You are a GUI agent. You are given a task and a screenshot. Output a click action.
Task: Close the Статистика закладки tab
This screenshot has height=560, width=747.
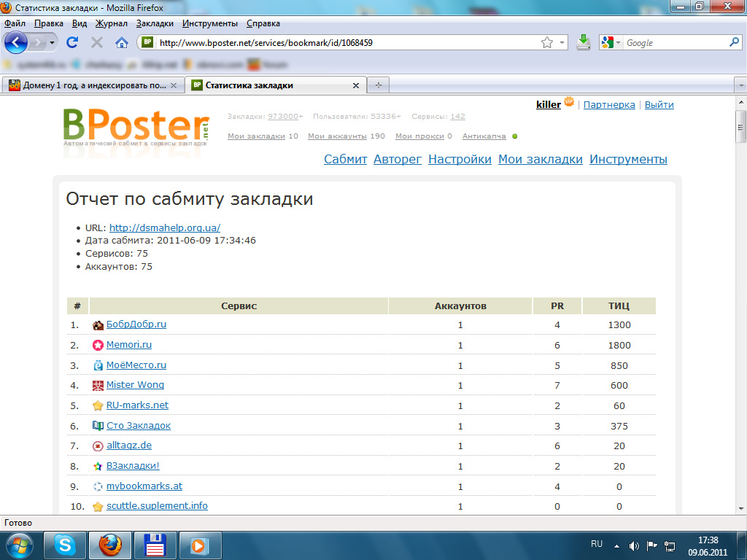click(x=356, y=86)
